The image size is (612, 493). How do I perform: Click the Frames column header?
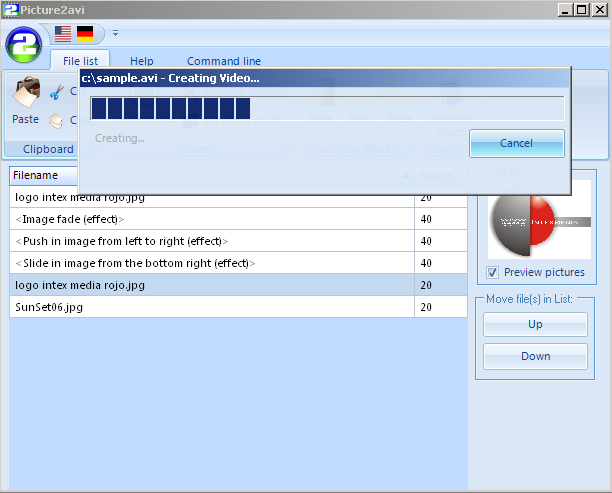tap(440, 175)
